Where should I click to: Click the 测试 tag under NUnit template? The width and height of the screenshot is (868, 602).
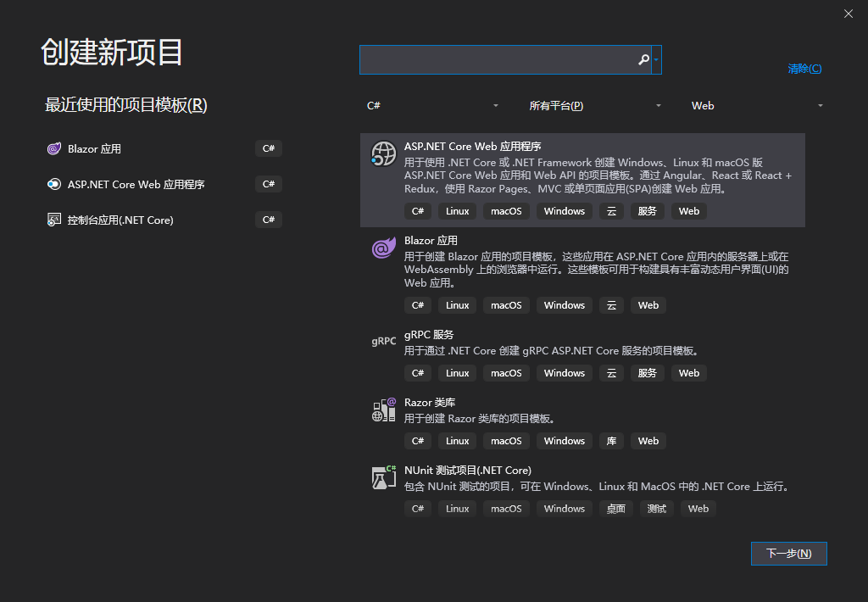(x=657, y=509)
